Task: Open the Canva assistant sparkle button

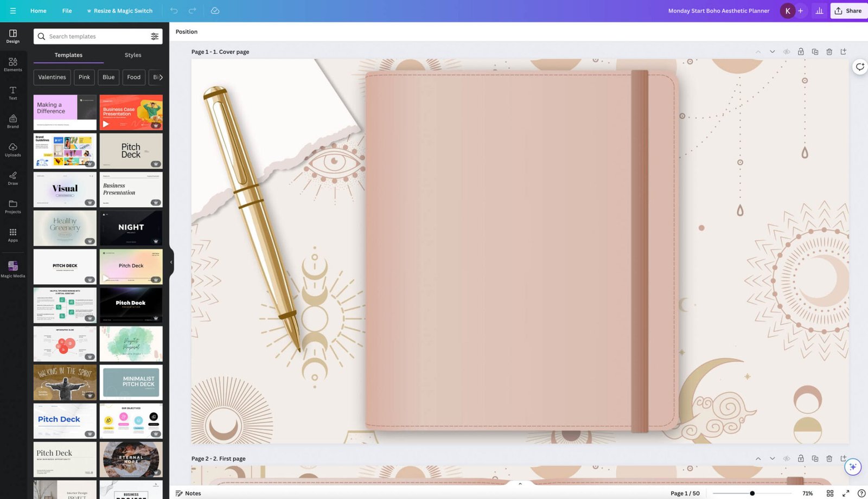Action: (853, 466)
